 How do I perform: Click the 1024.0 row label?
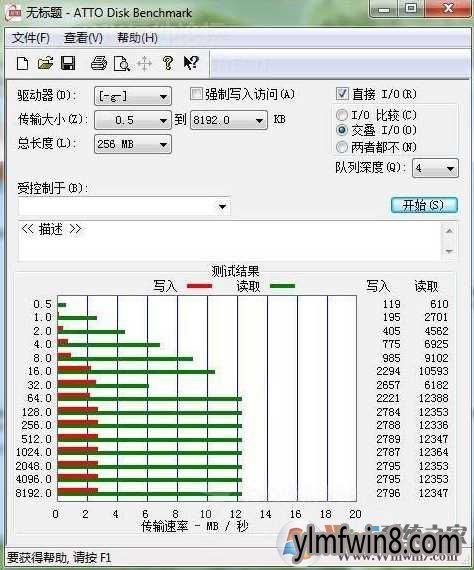(34, 452)
